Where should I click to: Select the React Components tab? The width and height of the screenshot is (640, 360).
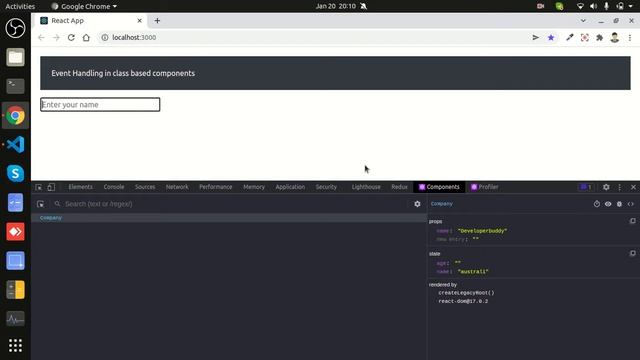tap(439, 187)
